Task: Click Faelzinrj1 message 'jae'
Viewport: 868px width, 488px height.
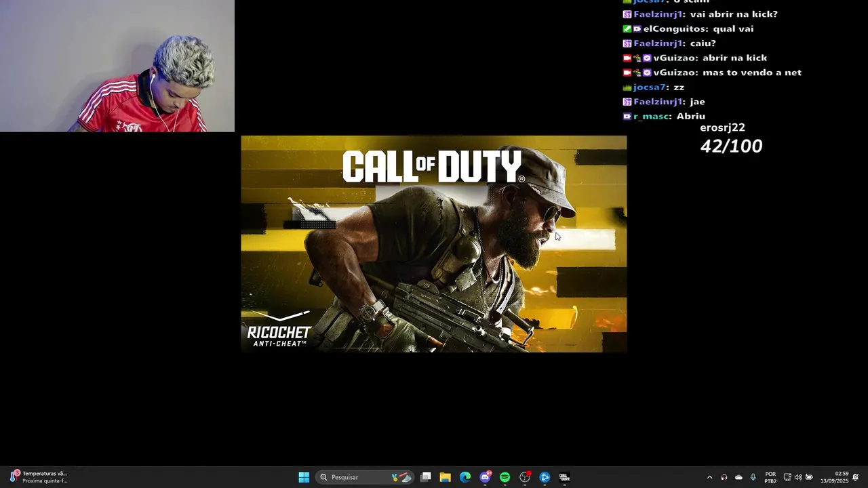Action: point(697,102)
